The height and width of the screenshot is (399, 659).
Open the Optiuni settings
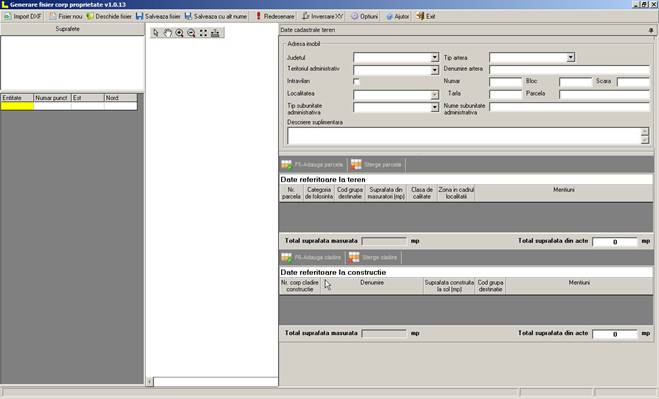[365, 16]
